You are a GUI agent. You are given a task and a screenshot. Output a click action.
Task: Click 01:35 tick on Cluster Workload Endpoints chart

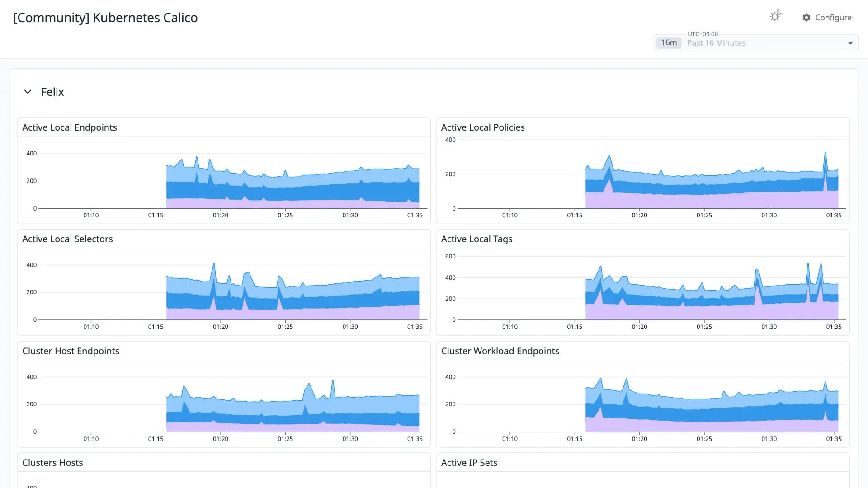click(x=834, y=439)
